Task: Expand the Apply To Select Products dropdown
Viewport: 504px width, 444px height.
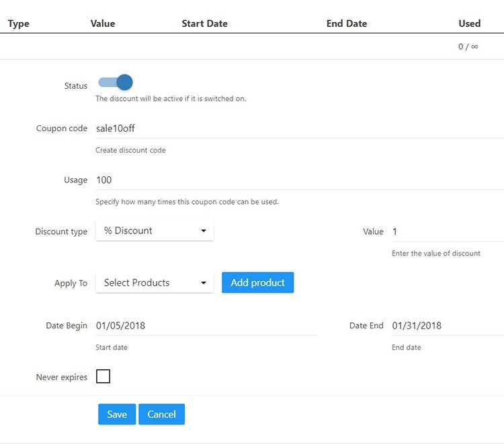Action: 155,283
